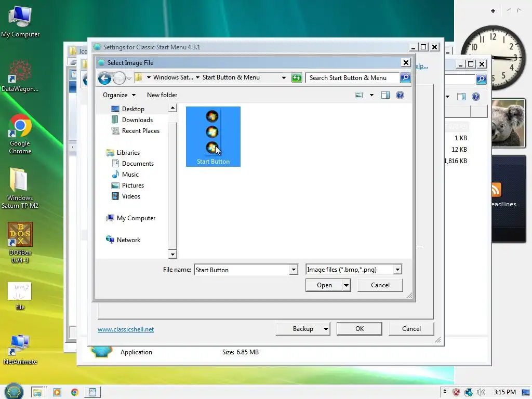Focus the Search Start Button & Menu field
Image resolution: width=532 pixels, height=399 pixels.
(352, 78)
